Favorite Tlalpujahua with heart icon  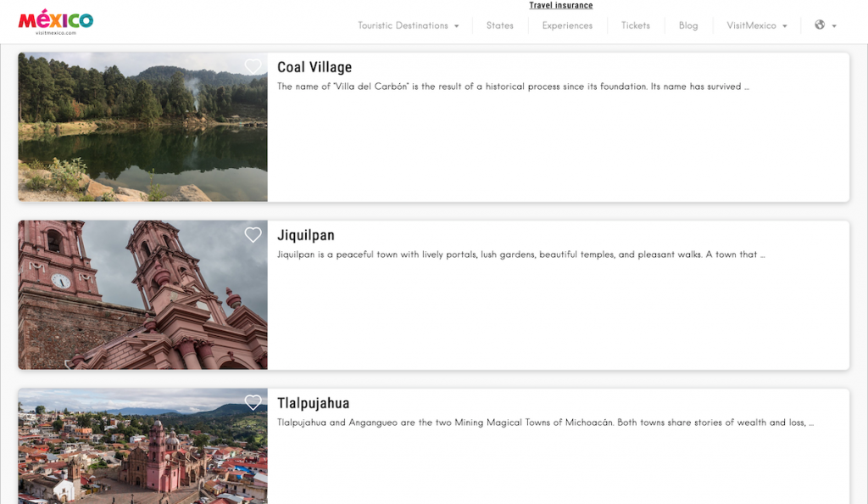tap(253, 403)
